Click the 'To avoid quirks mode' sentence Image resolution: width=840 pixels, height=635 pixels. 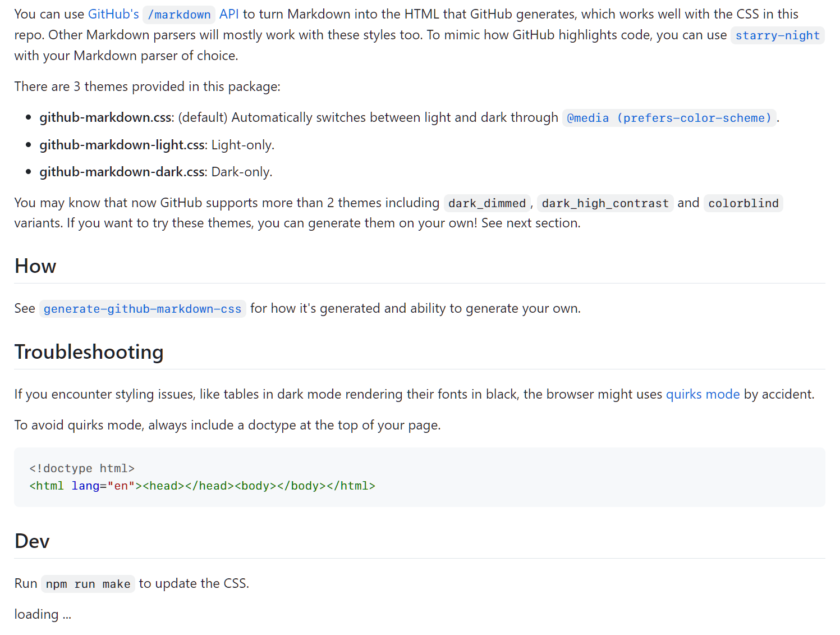[x=227, y=425]
